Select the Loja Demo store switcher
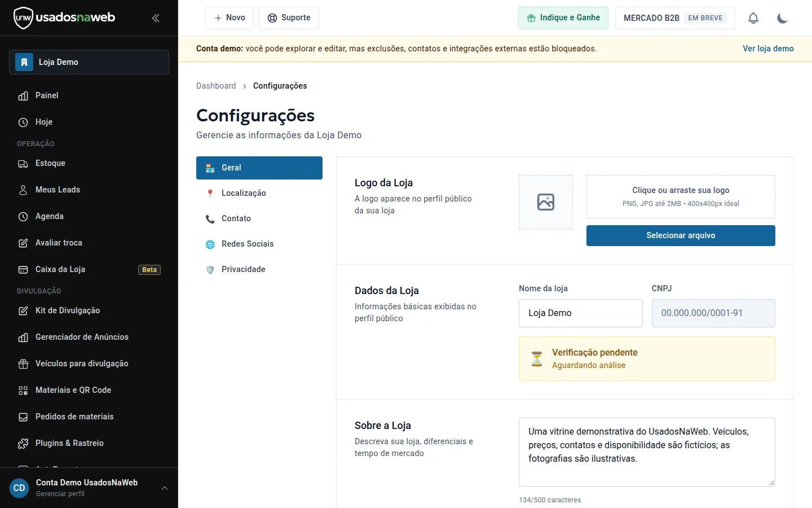The image size is (812, 508). (89, 62)
